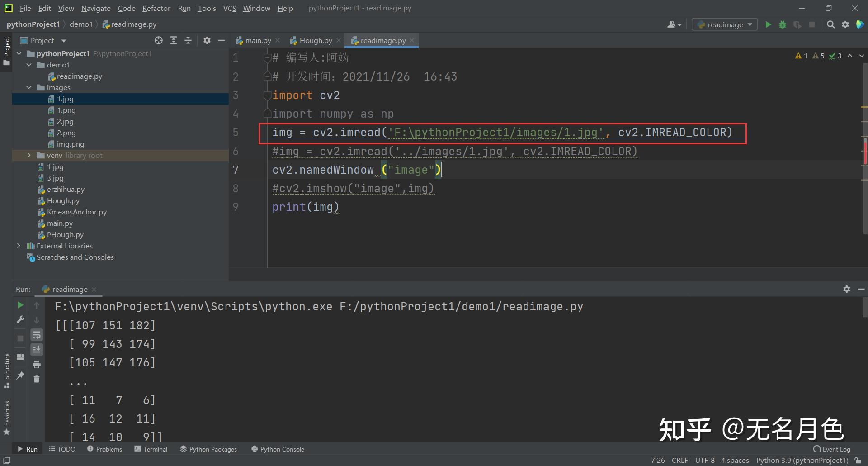
Task: Toggle pinned mode on the Run tool window
Action: point(20,376)
